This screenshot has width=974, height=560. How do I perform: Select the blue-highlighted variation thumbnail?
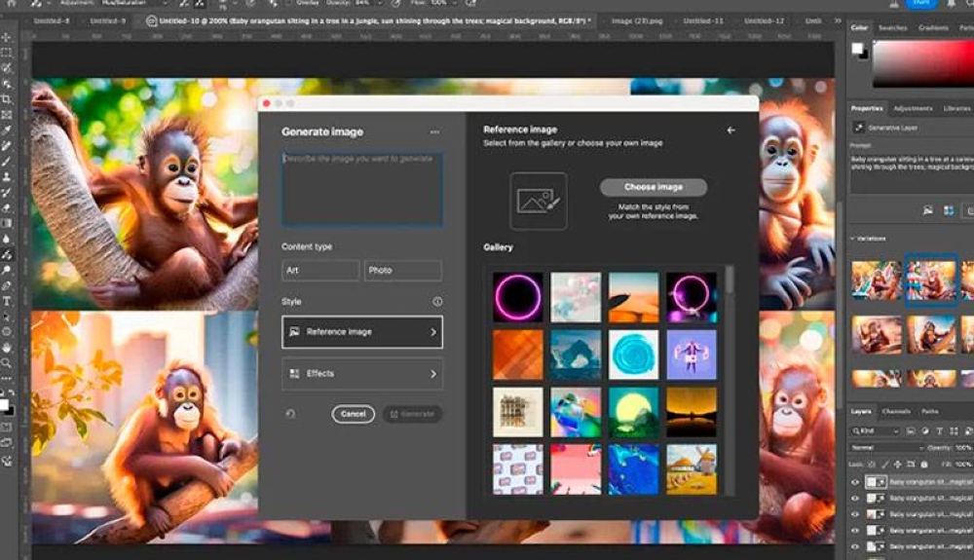930,280
